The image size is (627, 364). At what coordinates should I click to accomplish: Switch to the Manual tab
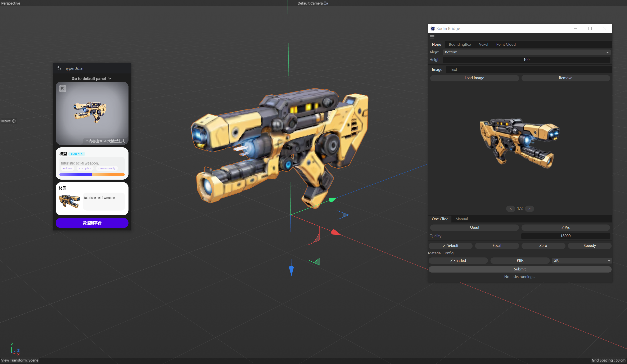[461, 219]
